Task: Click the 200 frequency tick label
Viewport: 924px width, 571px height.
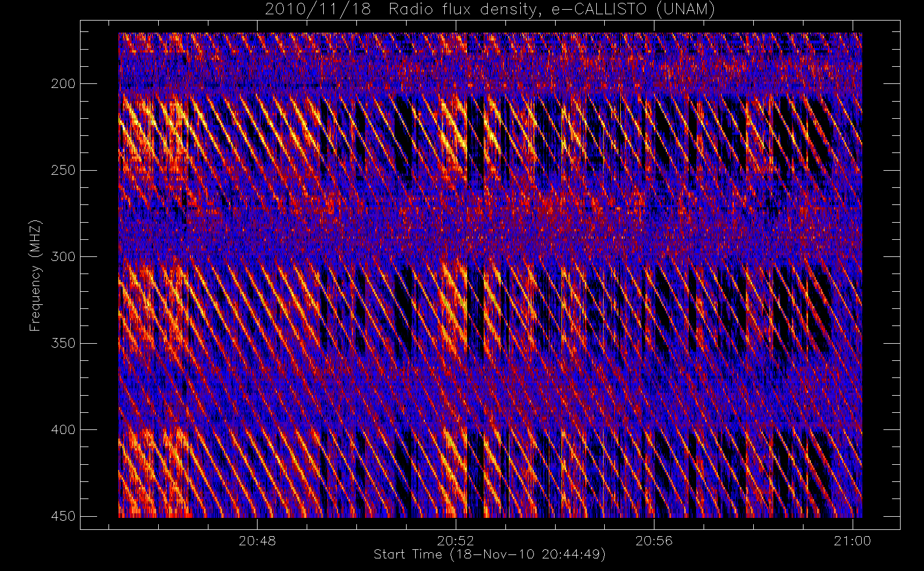Action: (x=63, y=84)
